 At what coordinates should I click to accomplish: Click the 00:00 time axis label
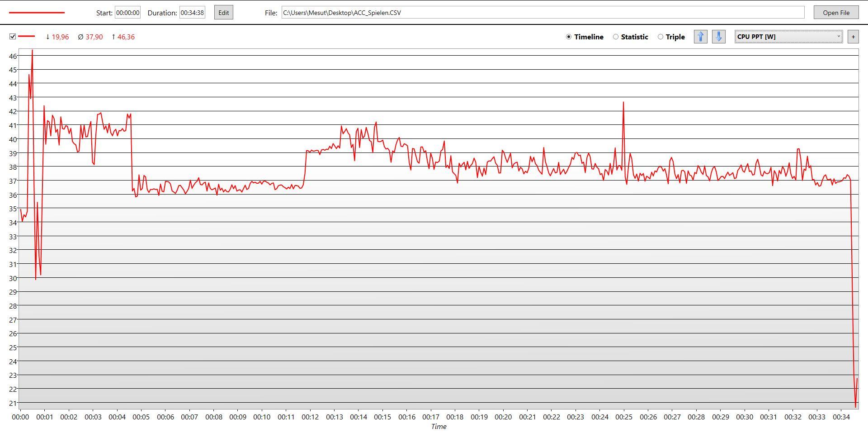(20, 417)
